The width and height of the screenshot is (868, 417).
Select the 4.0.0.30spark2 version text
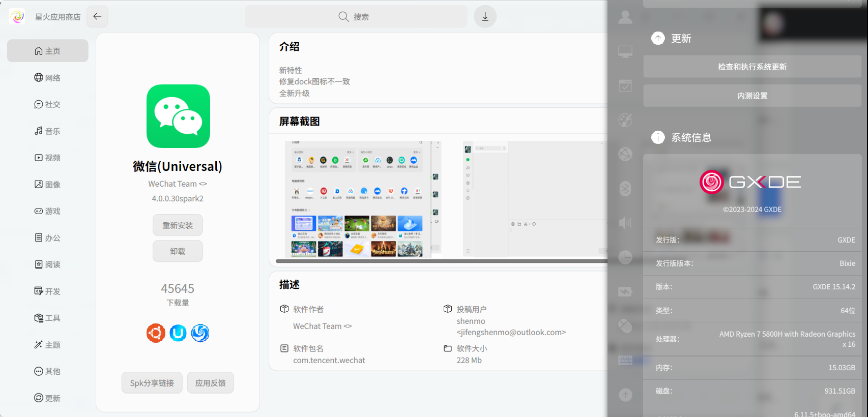coord(178,198)
